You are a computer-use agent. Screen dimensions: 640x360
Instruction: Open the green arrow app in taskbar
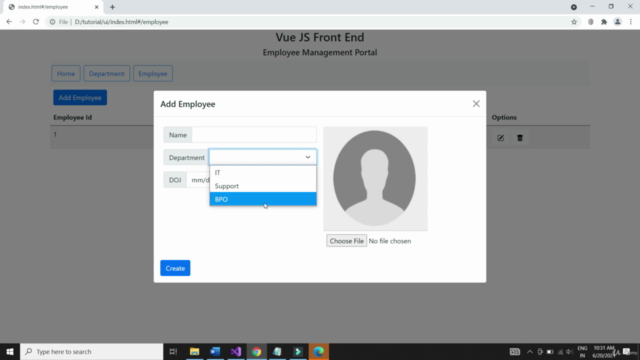point(298,351)
